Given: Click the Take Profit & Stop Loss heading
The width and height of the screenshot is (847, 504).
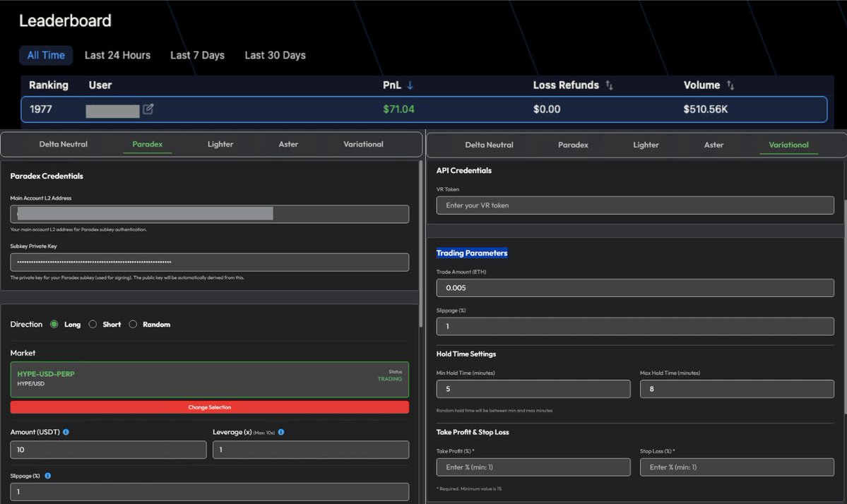Looking at the screenshot, I should click(x=473, y=432).
